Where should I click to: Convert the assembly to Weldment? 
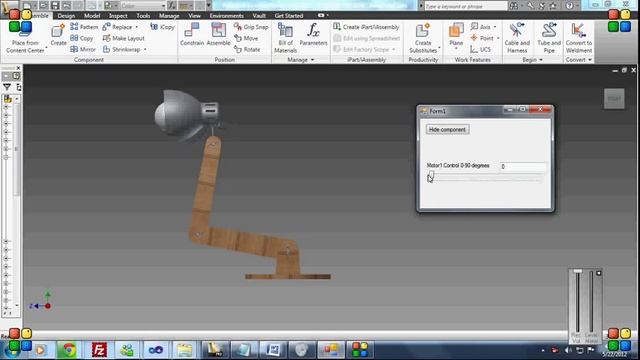click(579, 38)
